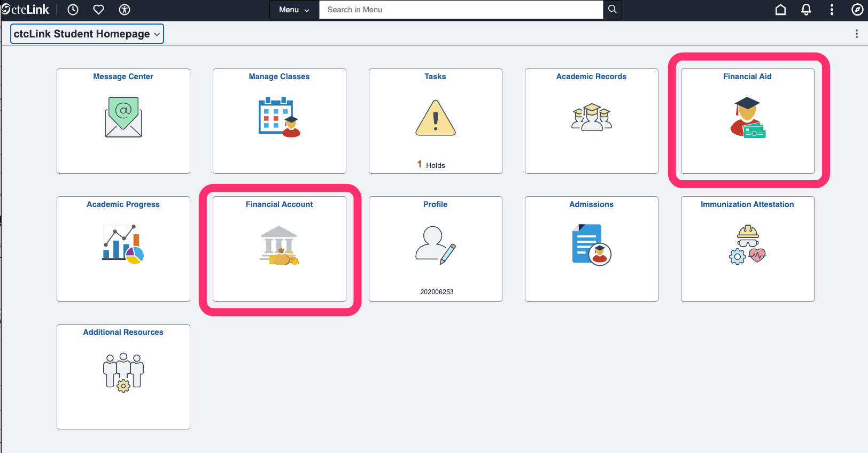Open notifications bell icon
Screen dimensions: 868x453
click(806, 10)
